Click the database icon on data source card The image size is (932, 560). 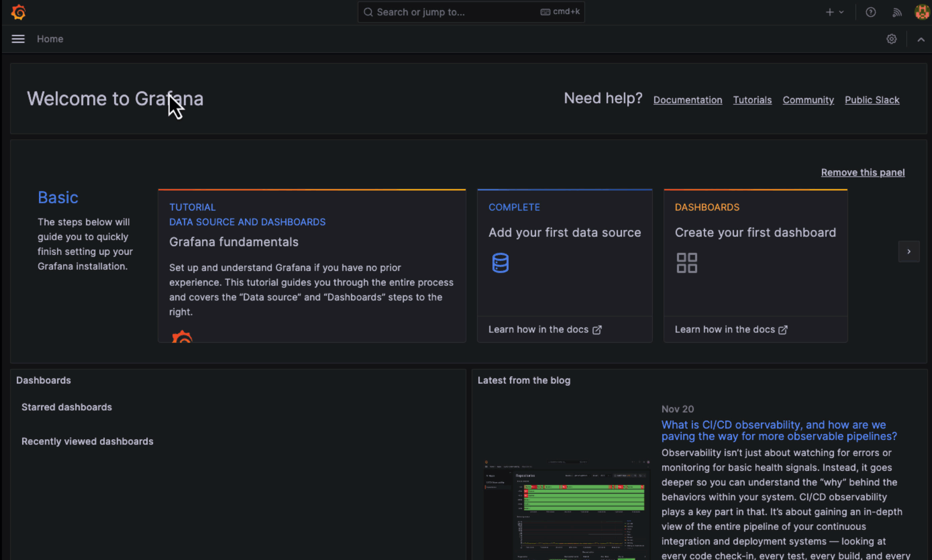(500, 263)
